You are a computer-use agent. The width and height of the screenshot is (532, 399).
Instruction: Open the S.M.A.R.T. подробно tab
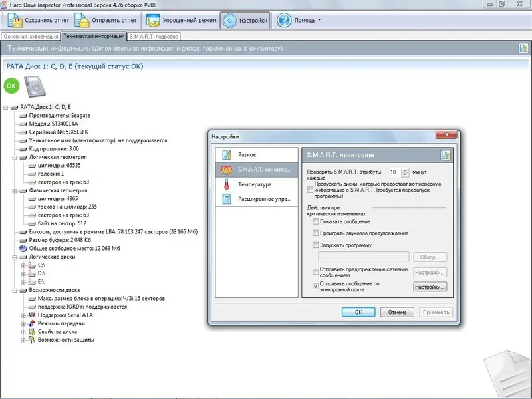(154, 37)
